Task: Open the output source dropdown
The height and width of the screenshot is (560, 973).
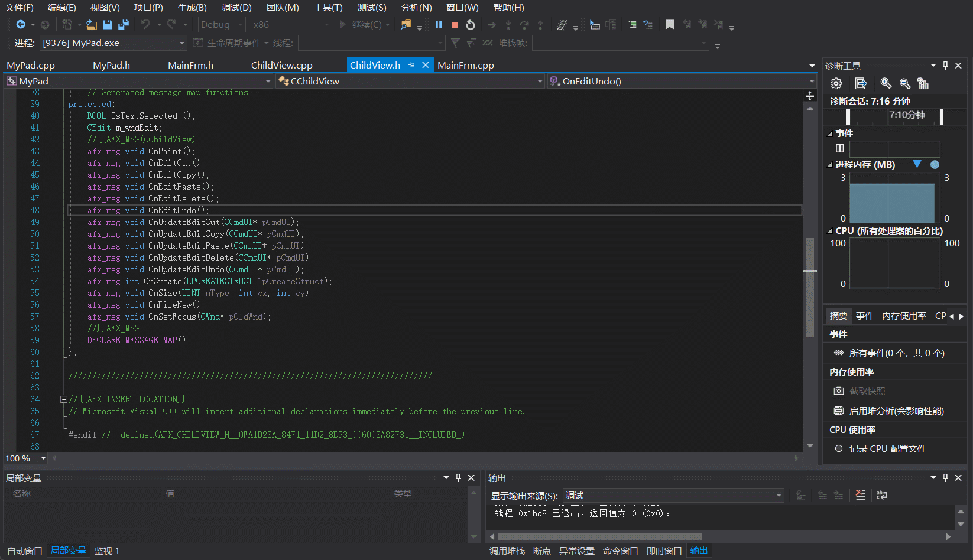Action: pos(779,496)
